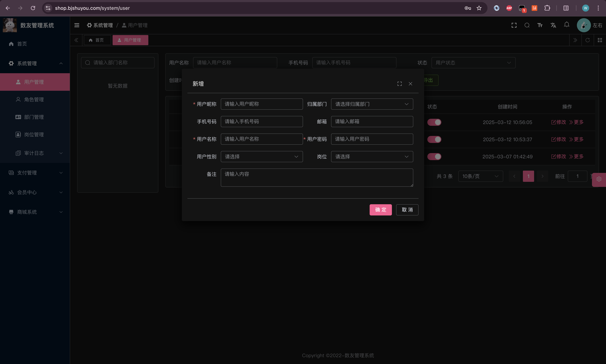
Task: Click the font size icon in header
Action: click(x=540, y=25)
